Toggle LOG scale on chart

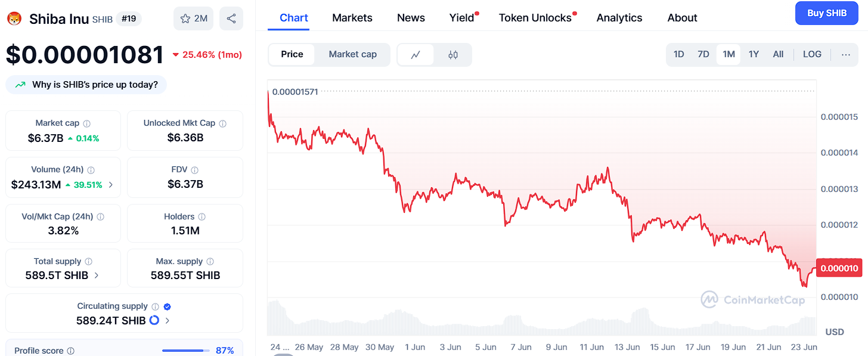click(x=812, y=54)
